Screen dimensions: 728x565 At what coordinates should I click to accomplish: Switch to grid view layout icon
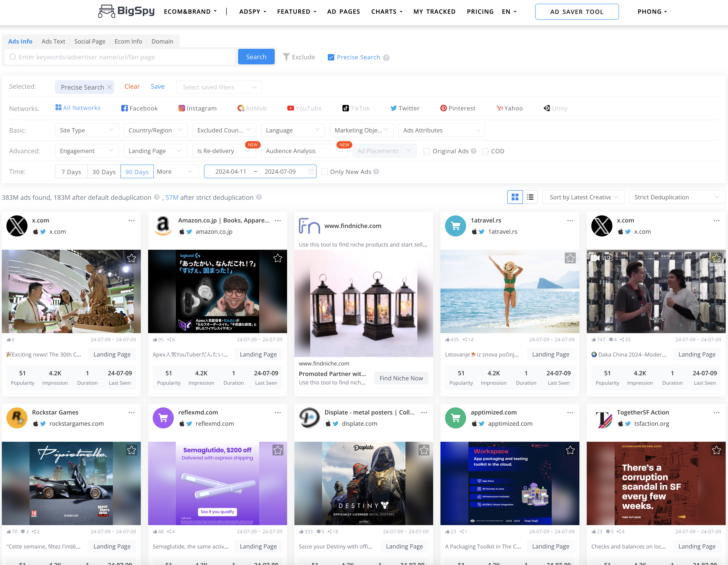pos(515,197)
